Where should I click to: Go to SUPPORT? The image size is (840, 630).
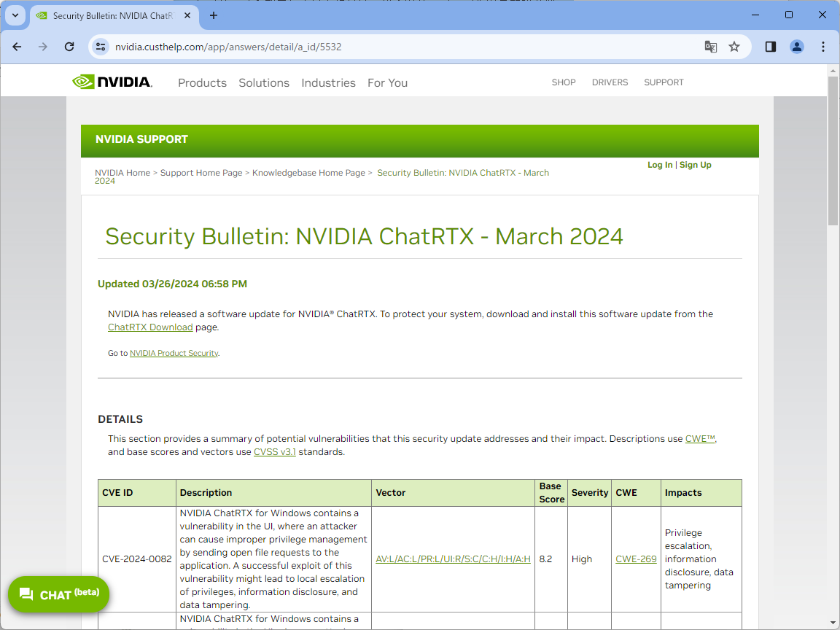tap(664, 82)
